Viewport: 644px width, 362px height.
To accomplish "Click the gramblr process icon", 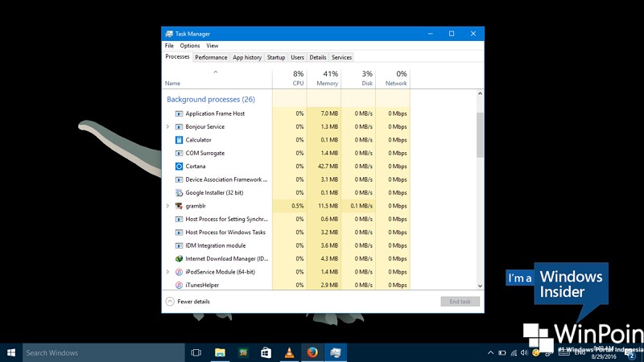I will tap(179, 206).
